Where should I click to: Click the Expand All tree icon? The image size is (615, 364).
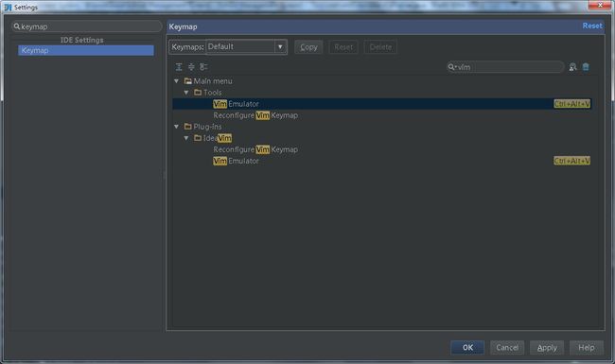point(179,67)
